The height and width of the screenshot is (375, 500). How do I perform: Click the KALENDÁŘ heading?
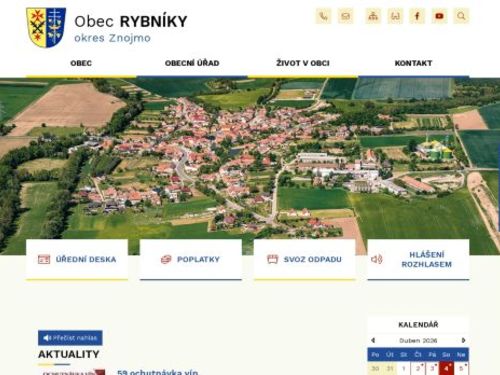418,324
